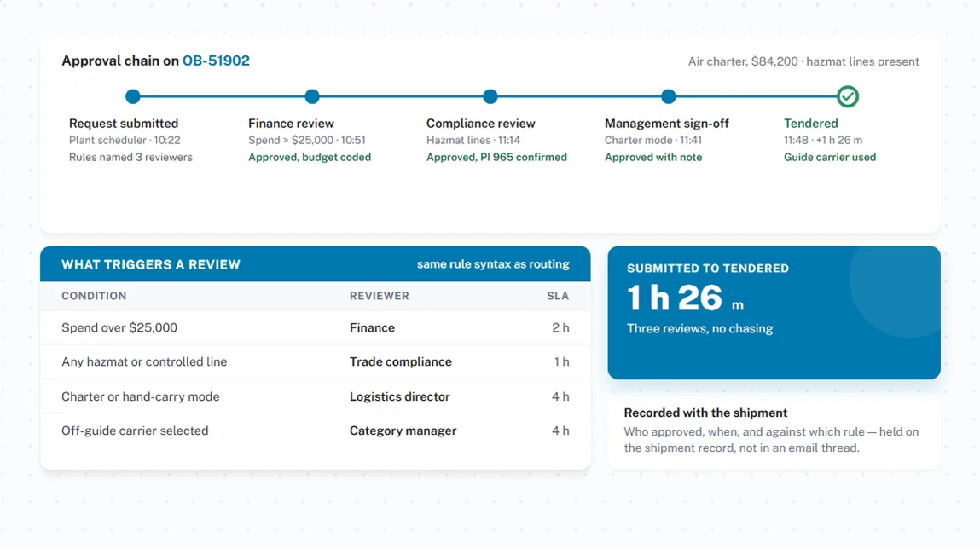
Task: Click the 'Tendered' step title
Action: pos(810,123)
